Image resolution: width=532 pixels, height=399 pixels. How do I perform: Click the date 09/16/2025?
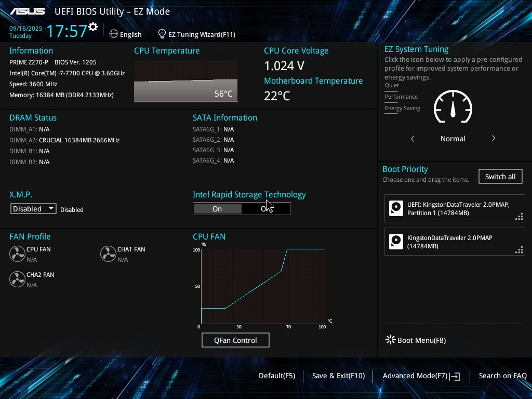point(26,29)
